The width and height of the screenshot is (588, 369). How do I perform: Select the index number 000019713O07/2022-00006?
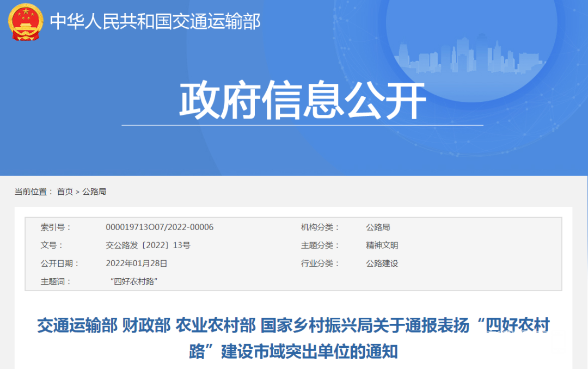[160, 227]
